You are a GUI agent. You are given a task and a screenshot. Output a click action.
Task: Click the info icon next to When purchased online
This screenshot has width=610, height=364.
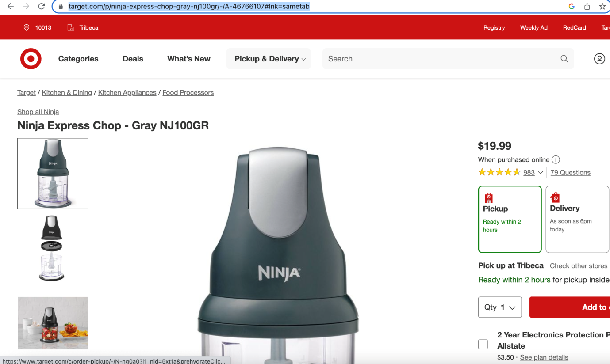click(x=556, y=159)
